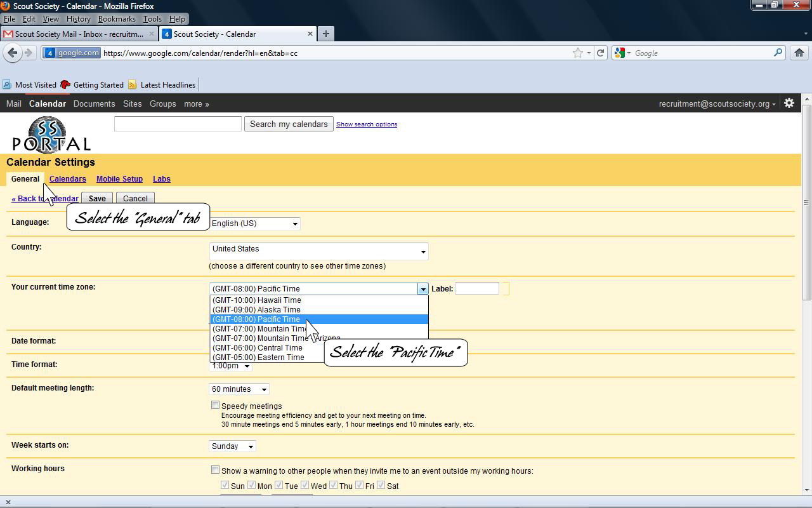Open account menu for recruitment@scoutsociety.org

pyautogui.click(x=717, y=104)
